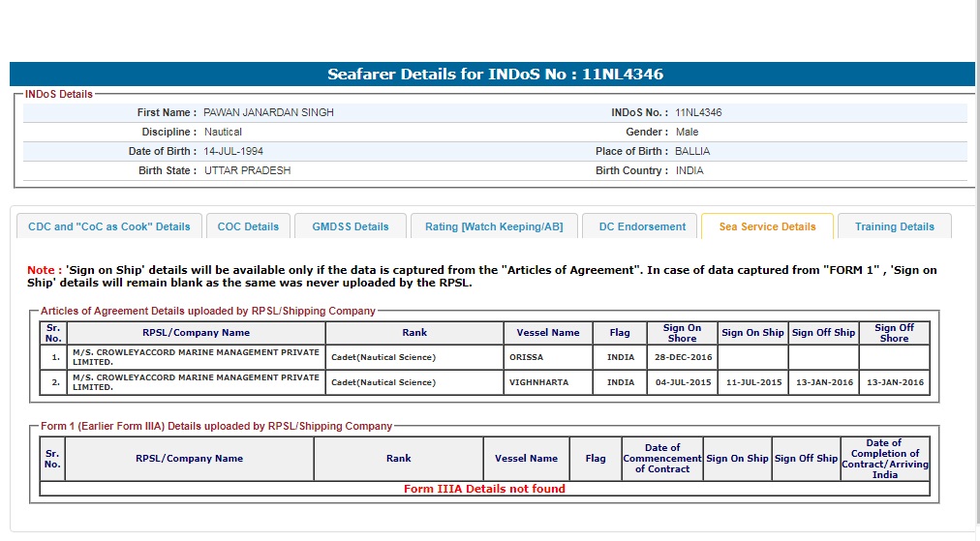Click the 04-JUL-2015 sign on shore date

pos(682,382)
